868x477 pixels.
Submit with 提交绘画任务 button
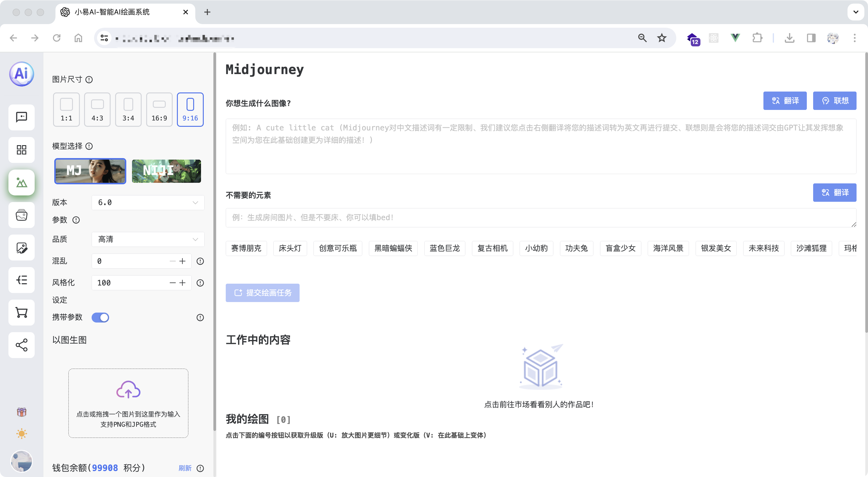click(x=263, y=293)
